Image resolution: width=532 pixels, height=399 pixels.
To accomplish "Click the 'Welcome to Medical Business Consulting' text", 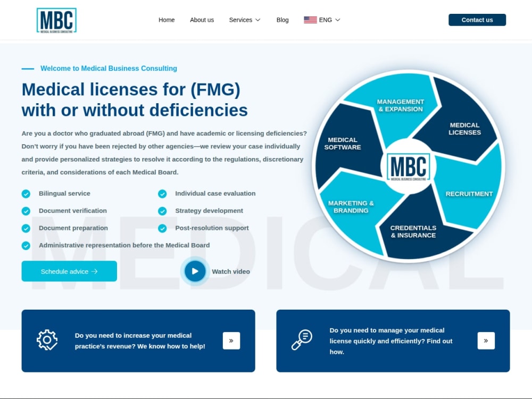I will pos(109,68).
